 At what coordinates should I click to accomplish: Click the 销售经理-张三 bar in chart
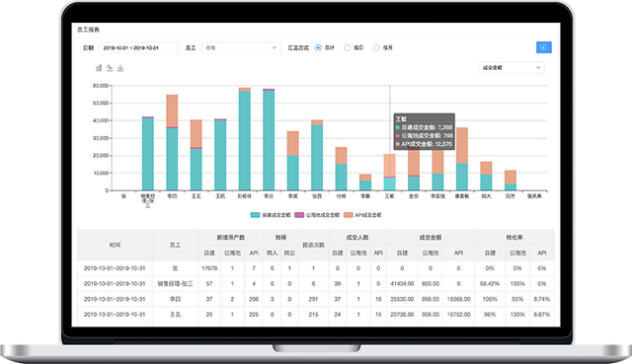[148, 154]
